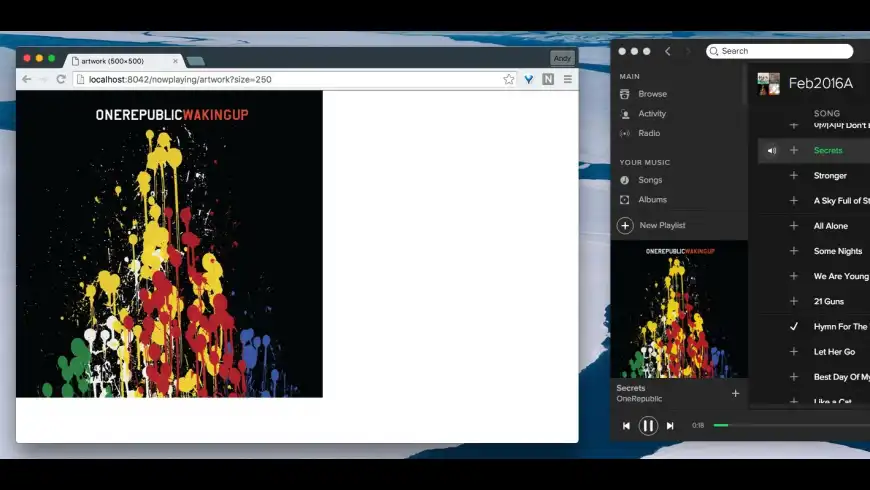
Task: Add 21 Guns to Your Music
Action: pos(794,301)
